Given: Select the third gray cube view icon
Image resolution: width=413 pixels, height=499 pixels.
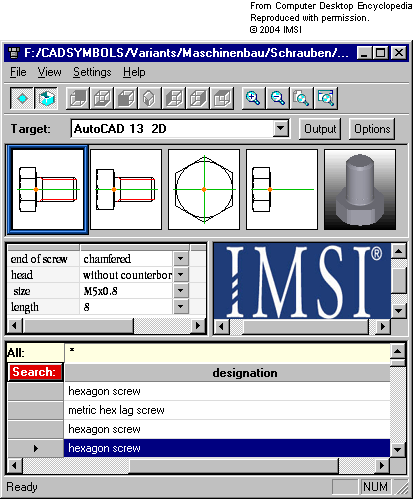Looking at the screenshot, I should point(126,98).
